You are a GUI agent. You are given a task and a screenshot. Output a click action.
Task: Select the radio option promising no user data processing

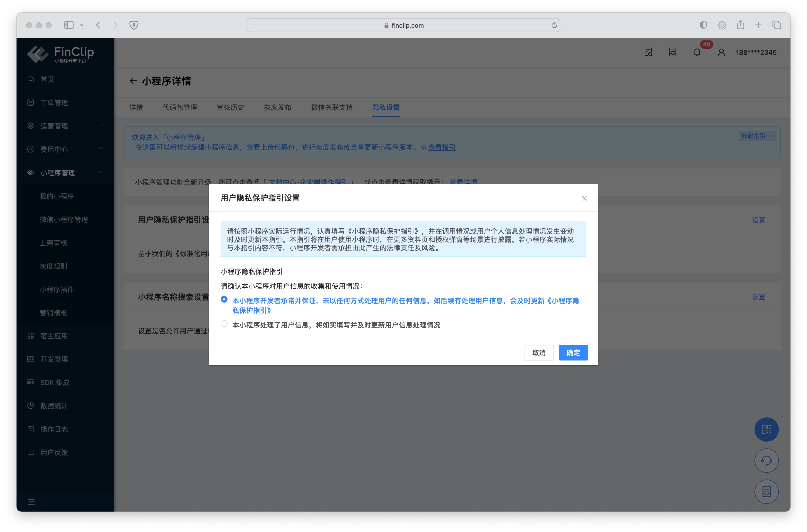pos(224,300)
